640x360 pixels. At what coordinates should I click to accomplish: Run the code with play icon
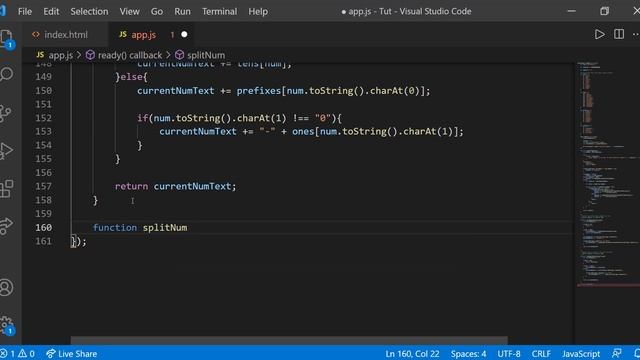(x=599, y=34)
